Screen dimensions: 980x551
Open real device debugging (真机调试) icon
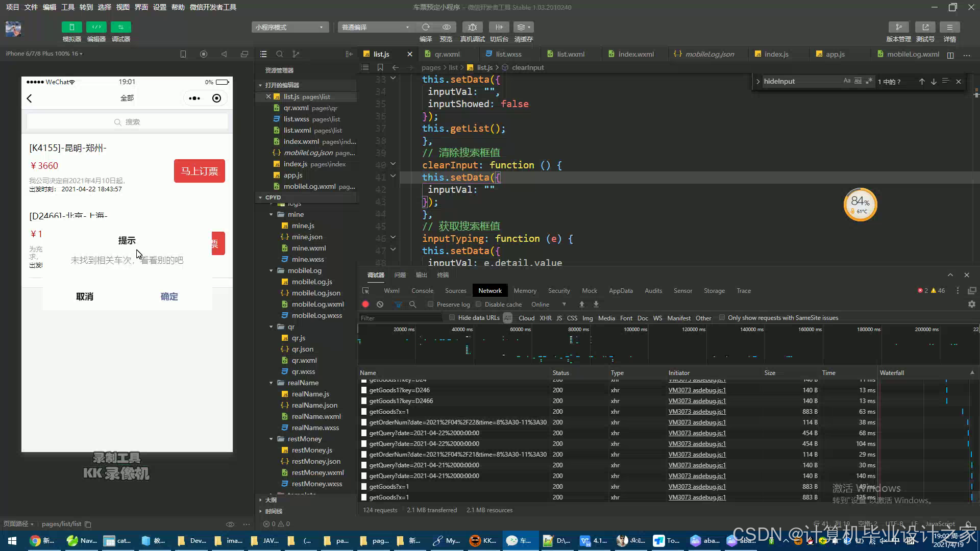coord(472,27)
